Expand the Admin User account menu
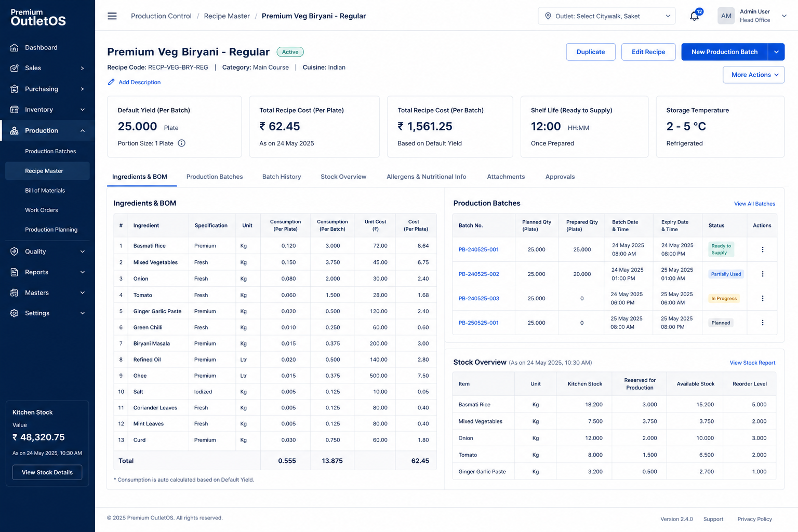The width and height of the screenshot is (798, 532). (784, 16)
